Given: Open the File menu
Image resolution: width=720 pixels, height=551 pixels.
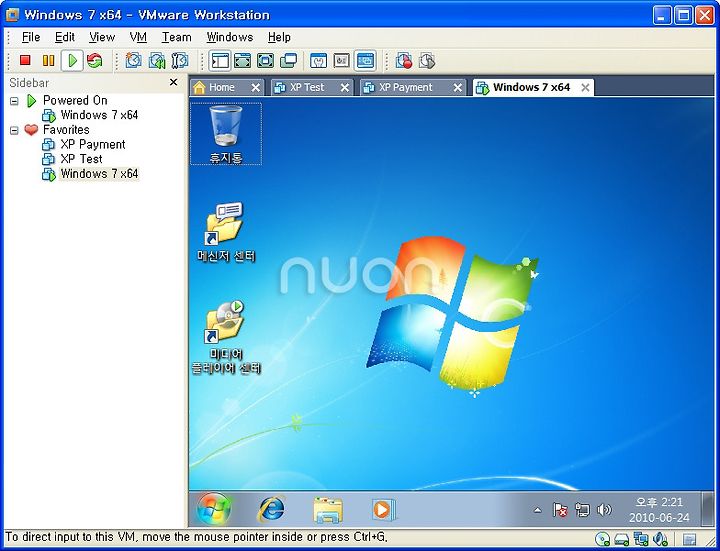Looking at the screenshot, I should (31, 37).
